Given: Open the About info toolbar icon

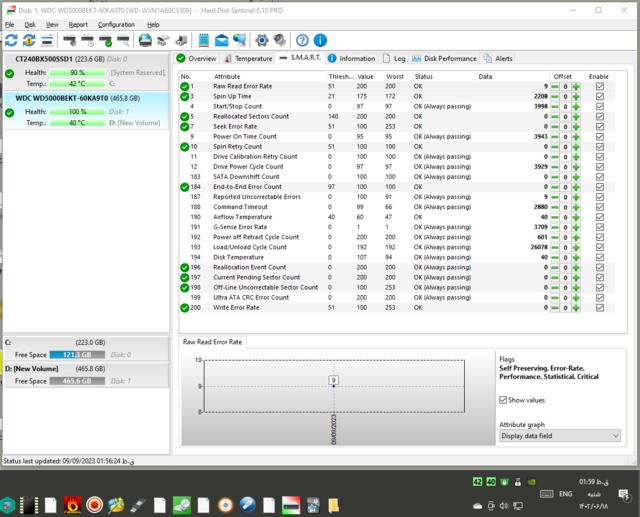Looking at the screenshot, I should pos(320,40).
